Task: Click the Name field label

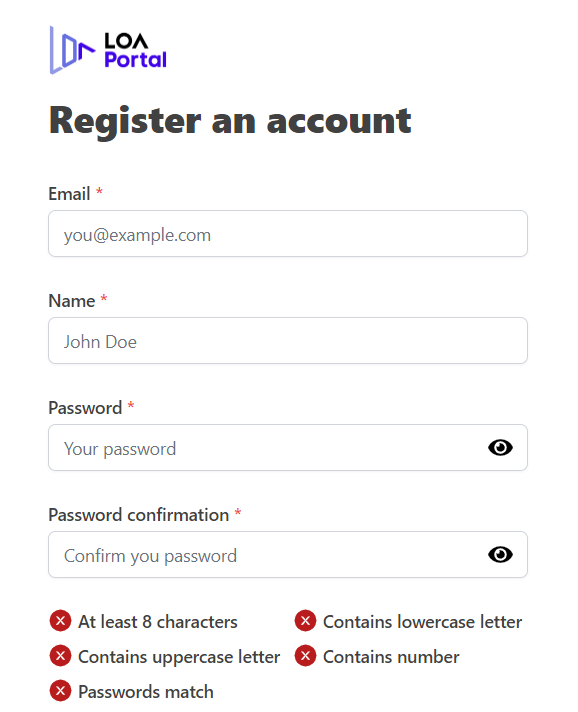Action: [x=72, y=301]
